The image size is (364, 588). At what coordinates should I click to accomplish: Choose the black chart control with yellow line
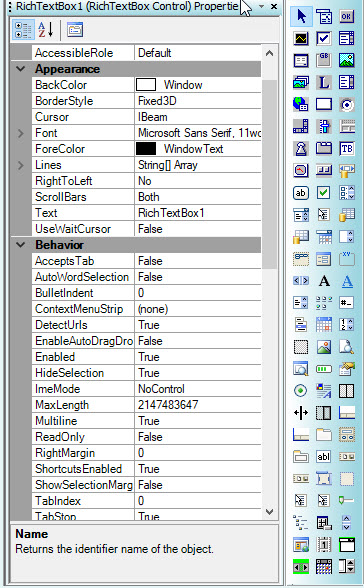(301, 39)
